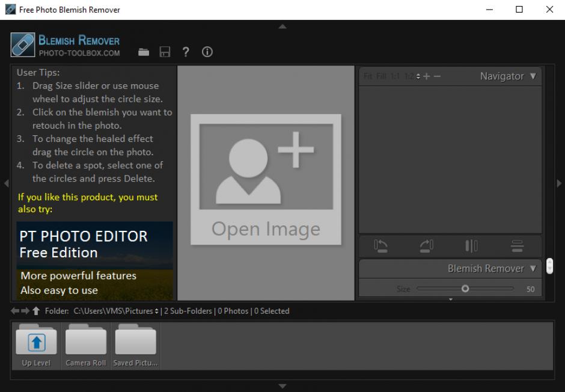Collapse the right panel arrow
565x392 pixels.
[x=559, y=183]
